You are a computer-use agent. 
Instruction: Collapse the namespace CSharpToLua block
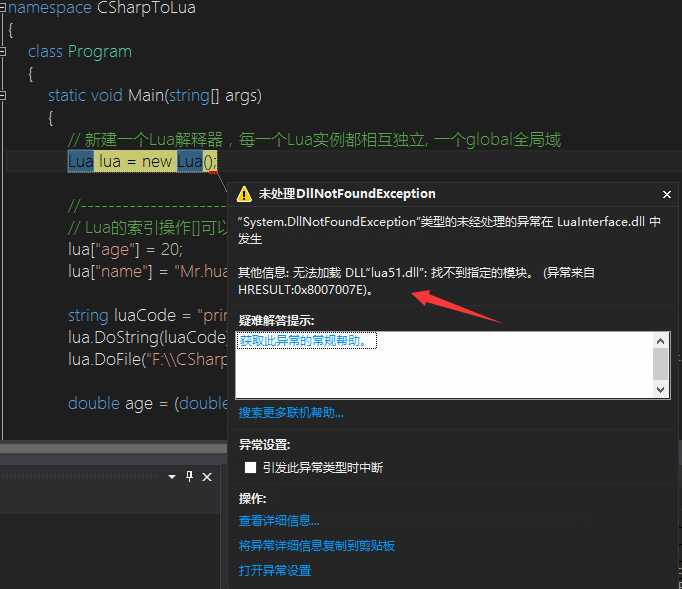(3, 7)
